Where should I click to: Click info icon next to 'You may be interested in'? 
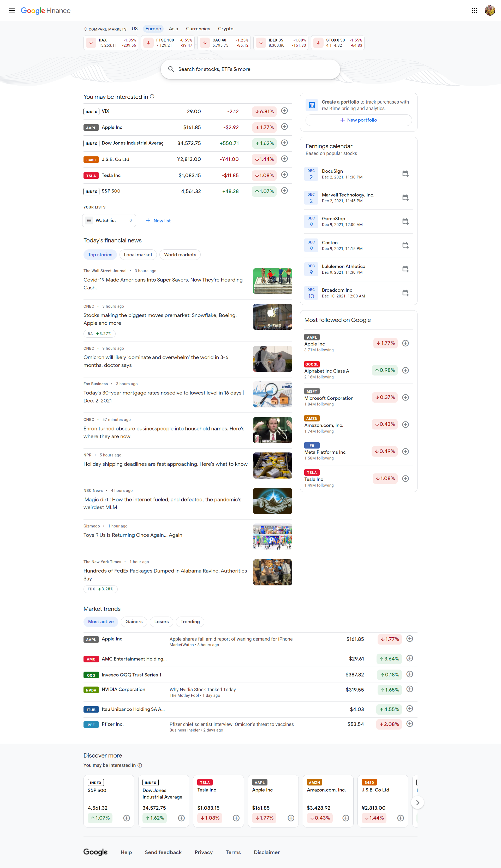152,97
